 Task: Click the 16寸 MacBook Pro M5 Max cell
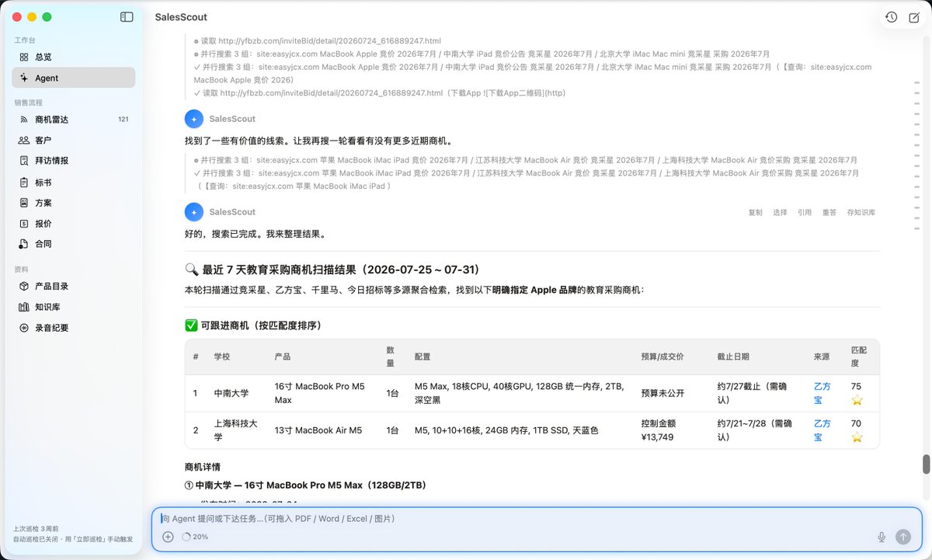tap(319, 393)
